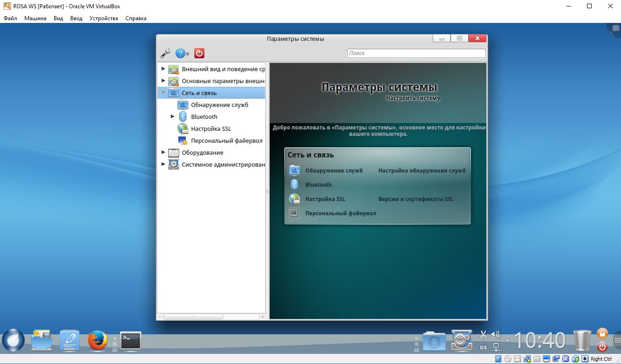
Task: Show hidden tray icons with the arrow
Action: 507,341
